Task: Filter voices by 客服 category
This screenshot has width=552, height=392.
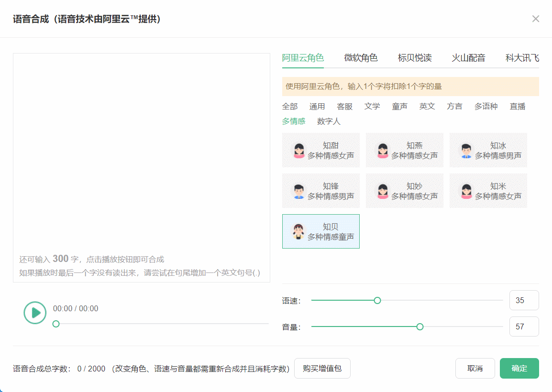Action: (x=345, y=106)
